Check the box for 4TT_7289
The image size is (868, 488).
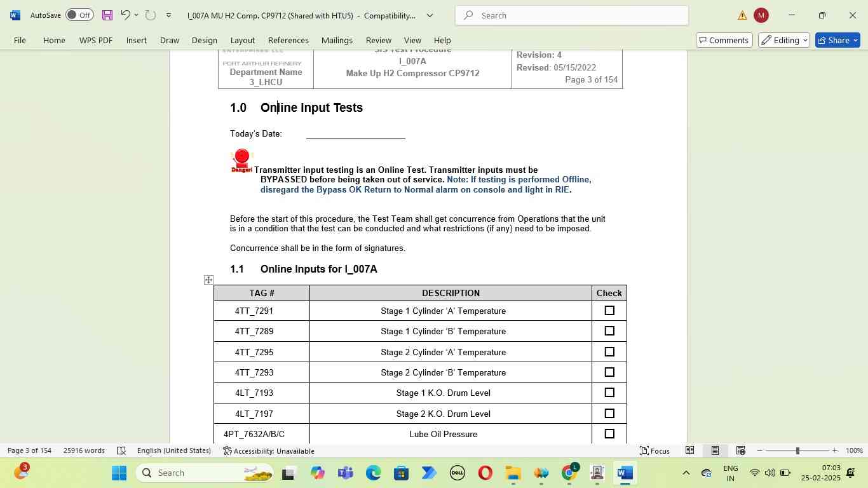(x=609, y=331)
